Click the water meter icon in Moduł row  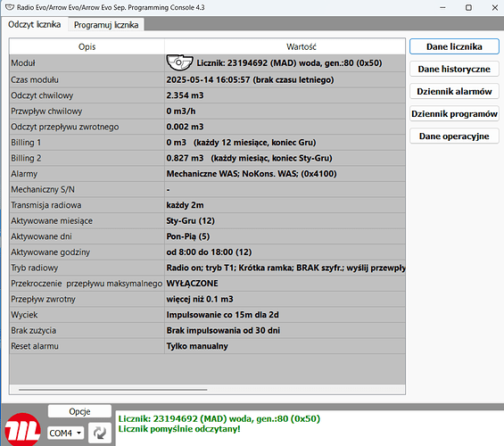pyautogui.click(x=179, y=62)
